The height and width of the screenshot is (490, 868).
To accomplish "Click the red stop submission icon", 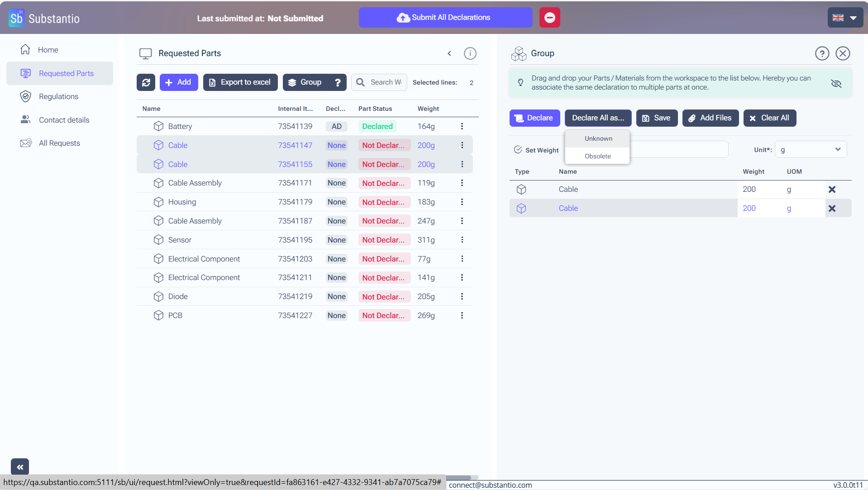I will (549, 18).
